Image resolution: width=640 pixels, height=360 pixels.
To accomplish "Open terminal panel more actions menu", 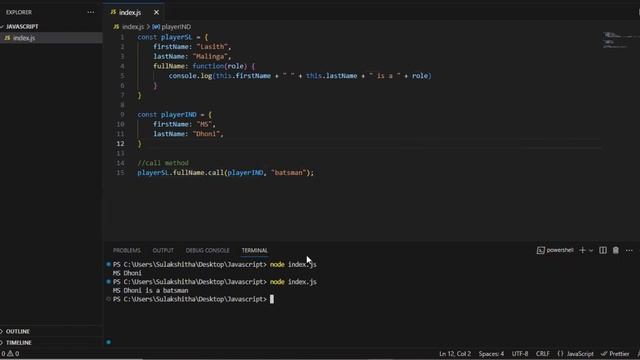I will point(629,250).
